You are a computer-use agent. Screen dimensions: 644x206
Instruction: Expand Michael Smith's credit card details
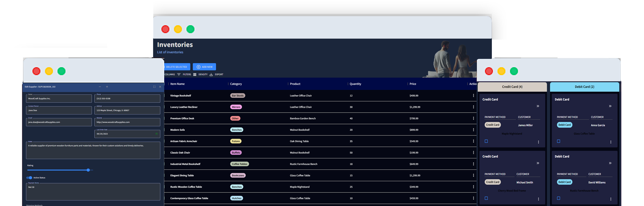(x=538, y=163)
